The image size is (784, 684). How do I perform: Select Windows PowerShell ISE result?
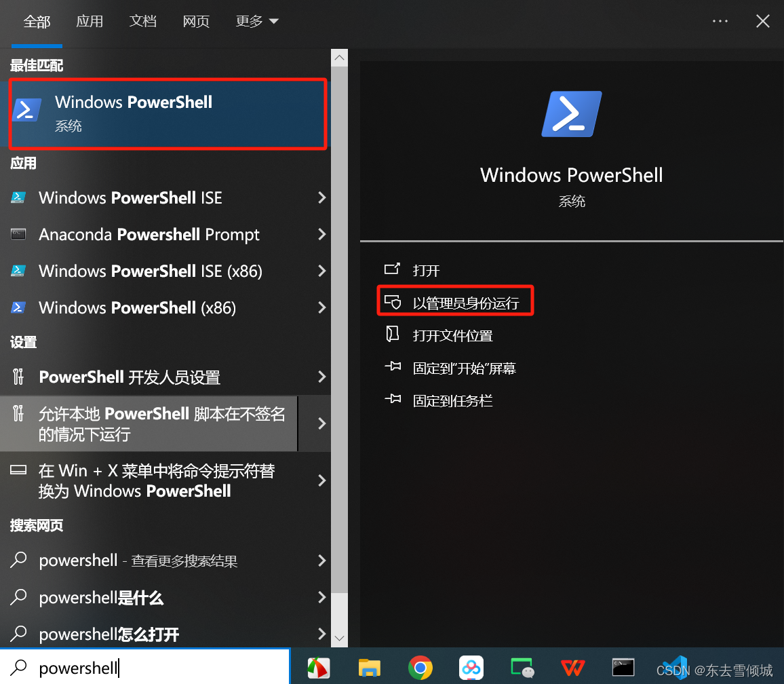(165, 197)
